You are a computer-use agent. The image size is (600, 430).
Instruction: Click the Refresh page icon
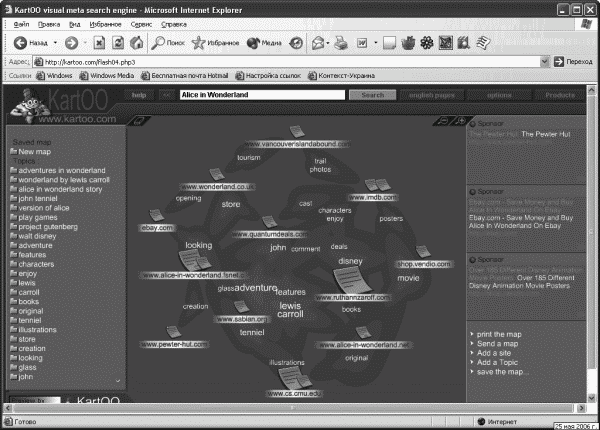click(x=118, y=42)
